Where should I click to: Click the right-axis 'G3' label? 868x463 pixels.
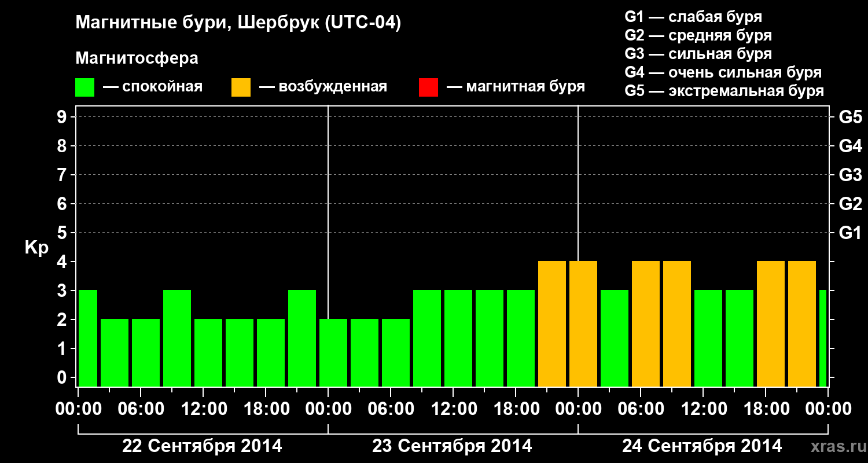pyautogui.click(x=850, y=175)
